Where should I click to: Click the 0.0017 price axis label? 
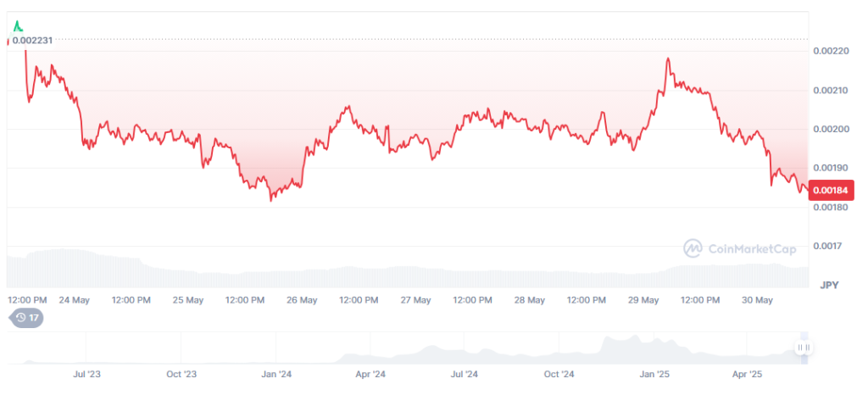click(x=826, y=247)
